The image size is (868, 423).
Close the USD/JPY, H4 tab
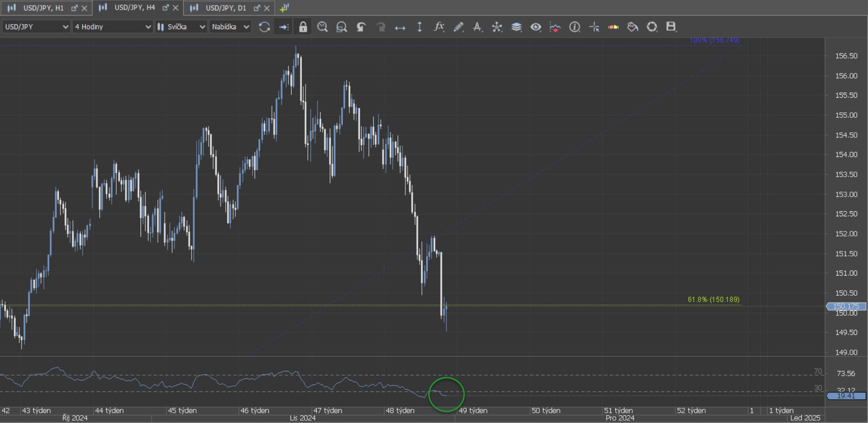click(x=176, y=8)
